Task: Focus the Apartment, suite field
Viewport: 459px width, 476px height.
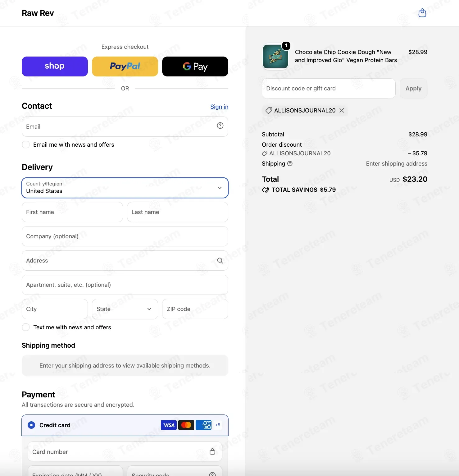Action: tap(125, 285)
